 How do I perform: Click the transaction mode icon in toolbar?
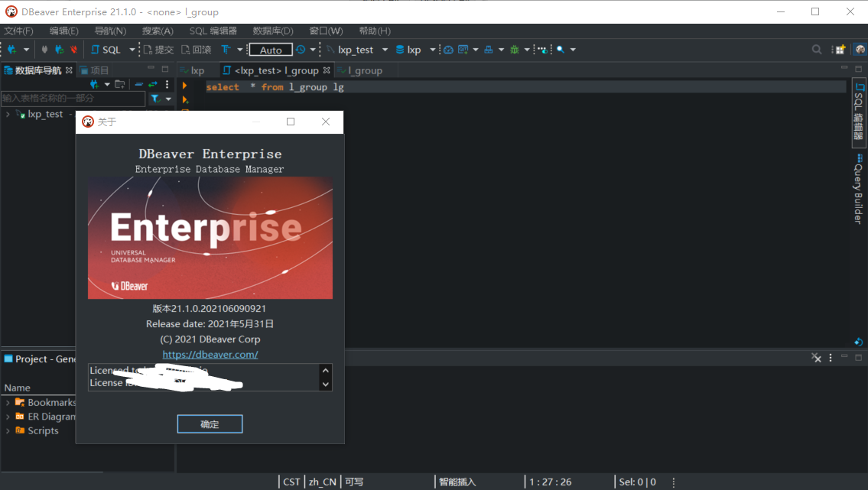click(x=226, y=50)
